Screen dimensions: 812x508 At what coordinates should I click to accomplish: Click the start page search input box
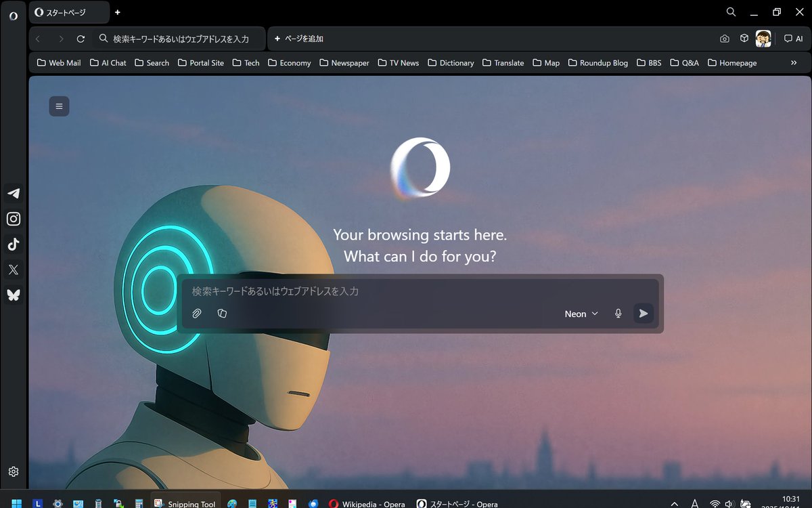coord(420,291)
